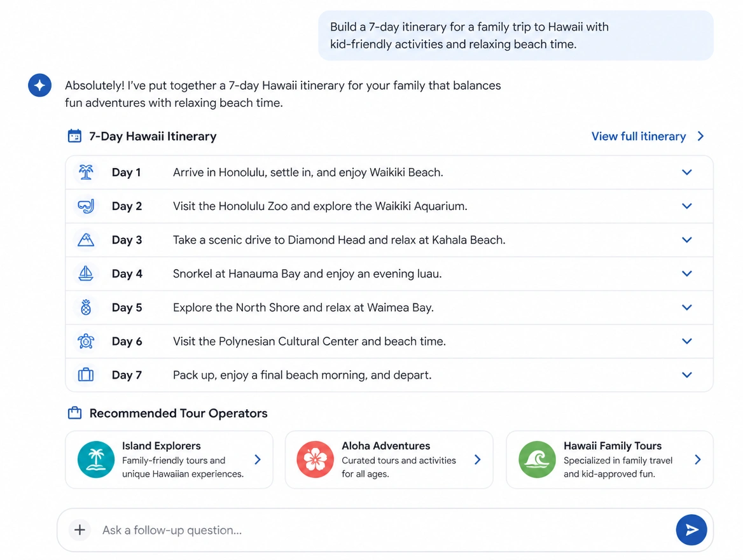This screenshot has height=560, width=743.
Task: Send the follow-up message
Action: point(691,529)
